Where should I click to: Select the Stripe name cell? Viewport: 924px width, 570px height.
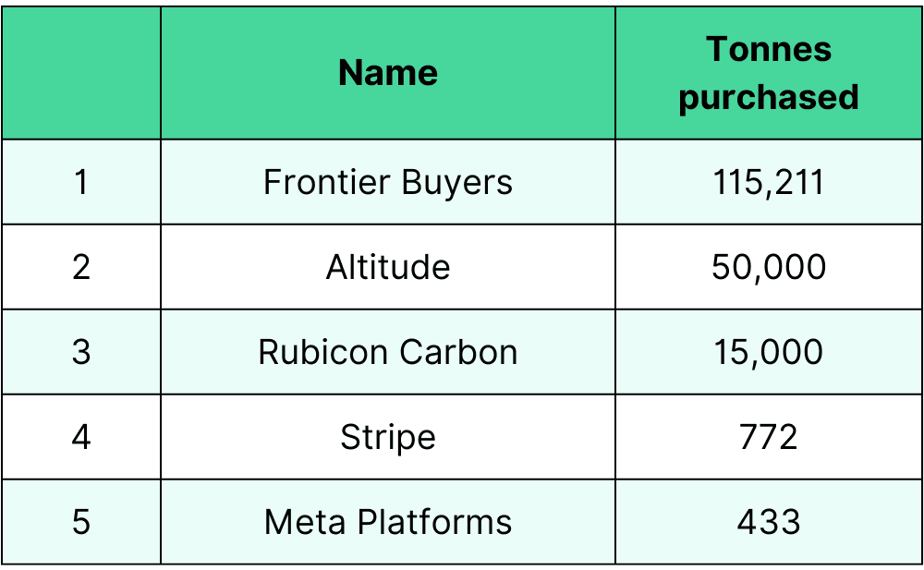click(x=388, y=437)
